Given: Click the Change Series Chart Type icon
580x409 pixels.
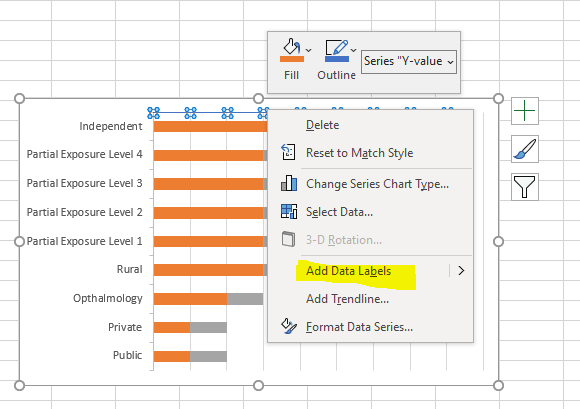Looking at the screenshot, I should (x=289, y=183).
